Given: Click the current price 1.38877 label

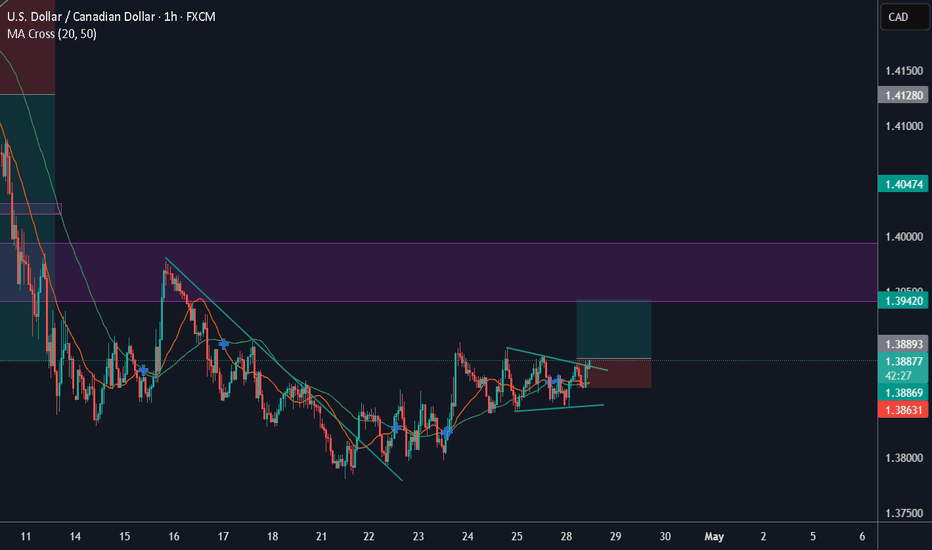Looking at the screenshot, I should click(904, 361).
